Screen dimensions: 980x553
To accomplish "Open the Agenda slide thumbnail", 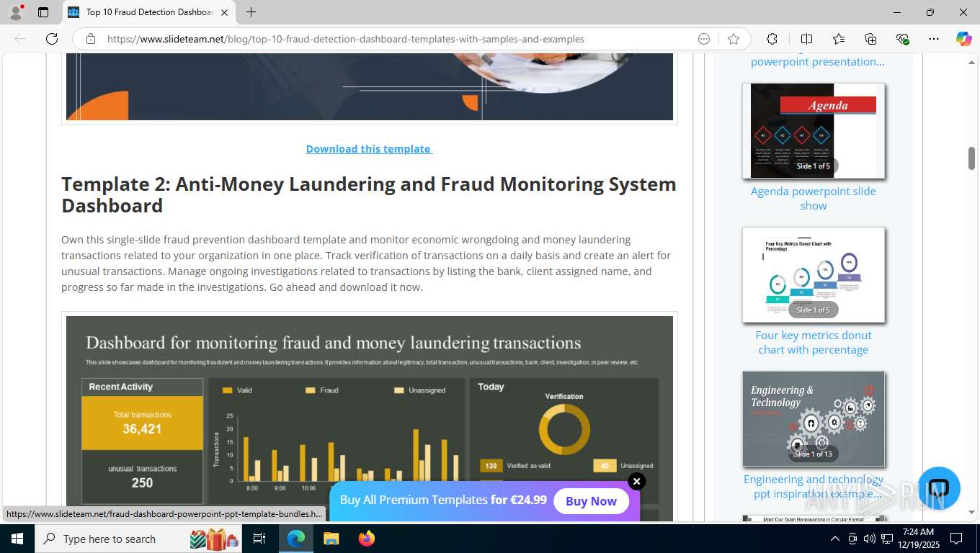I will click(x=814, y=130).
